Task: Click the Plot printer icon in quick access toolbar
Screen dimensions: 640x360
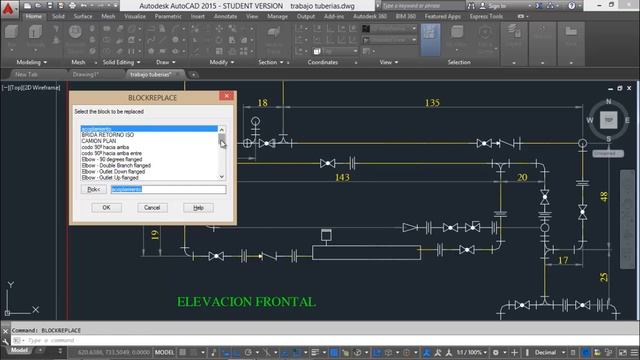Action: pyautogui.click(x=72, y=6)
